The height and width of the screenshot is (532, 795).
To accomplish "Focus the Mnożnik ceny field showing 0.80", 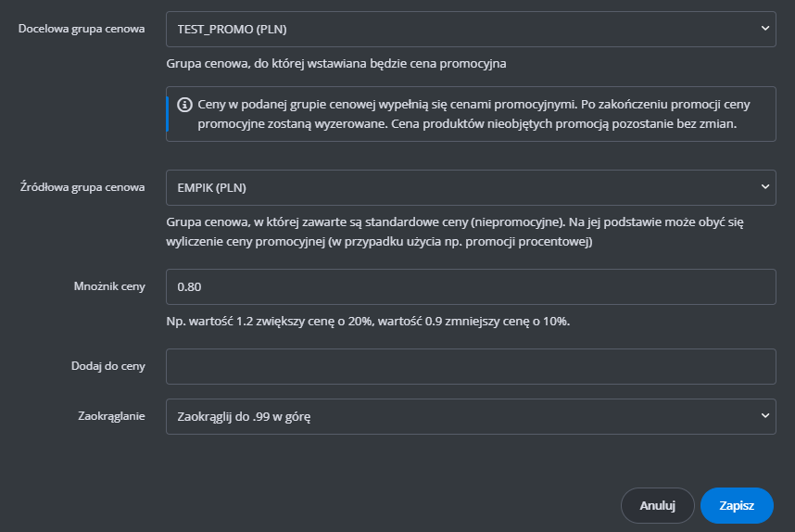I will coord(470,286).
